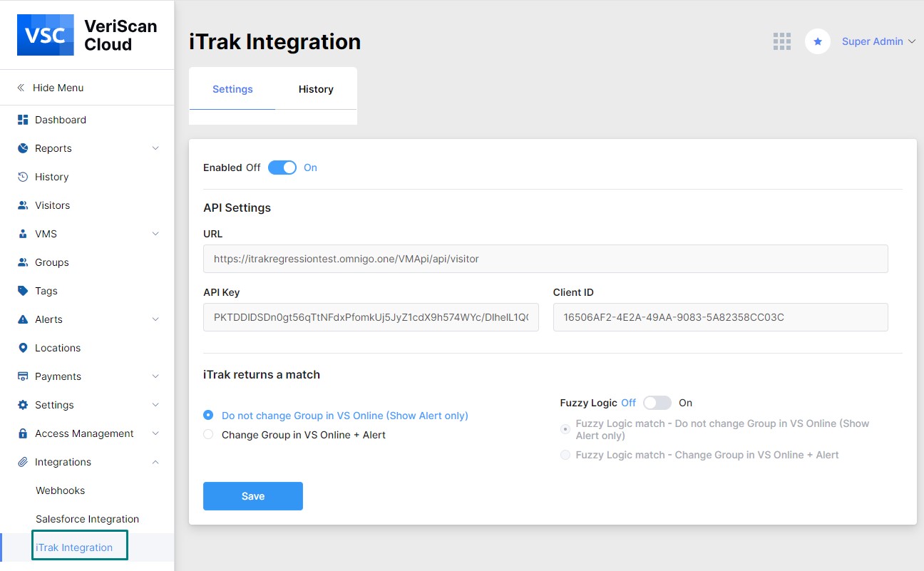This screenshot has width=924, height=571.
Task: Click the Locations pin icon
Action: [x=23, y=348]
